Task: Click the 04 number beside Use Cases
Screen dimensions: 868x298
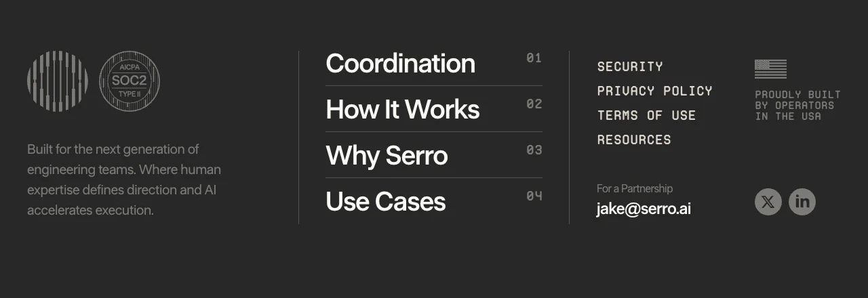Action: [534, 196]
